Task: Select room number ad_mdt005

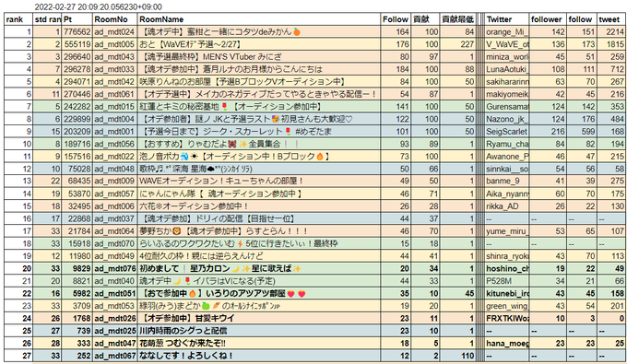Action: pos(114,44)
